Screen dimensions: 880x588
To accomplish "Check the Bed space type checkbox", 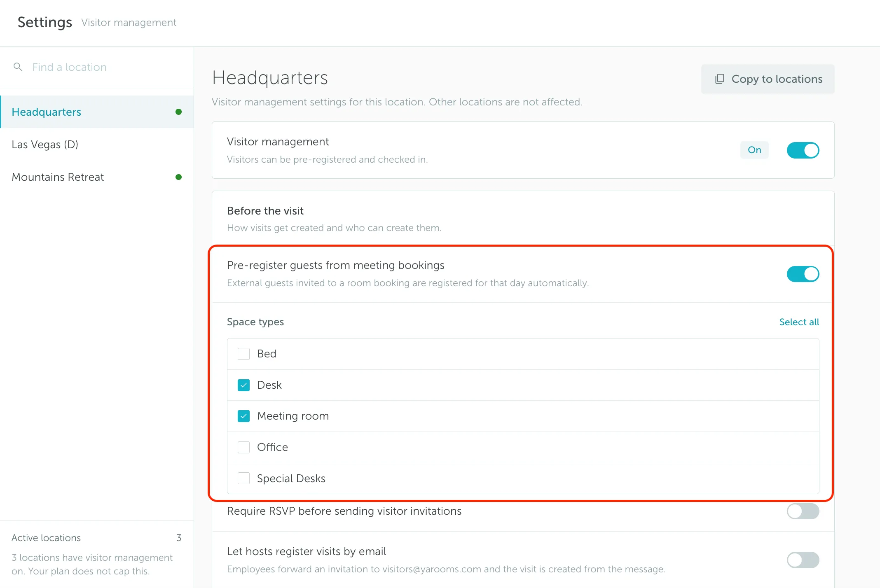I will click(243, 354).
